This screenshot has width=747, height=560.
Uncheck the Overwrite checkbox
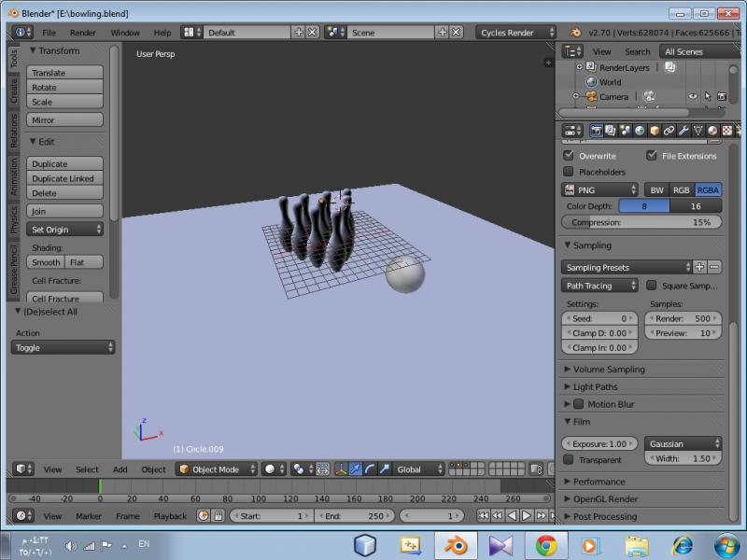point(569,156)
